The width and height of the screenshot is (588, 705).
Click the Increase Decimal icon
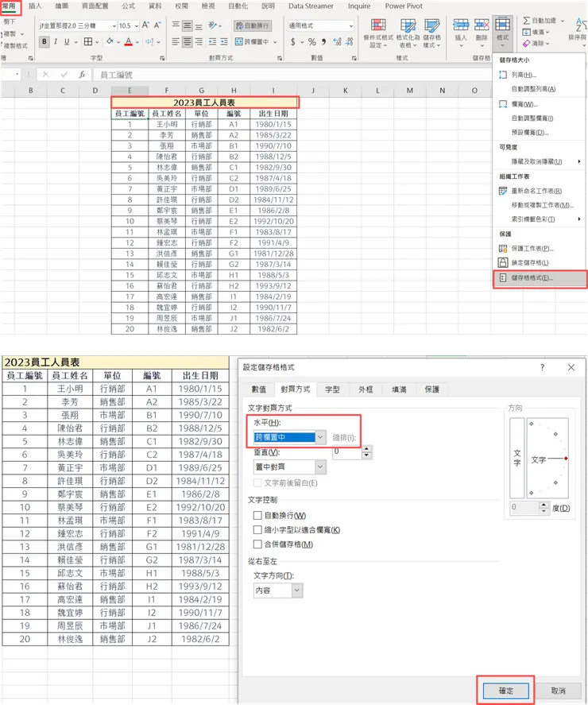tap(337, 42)
